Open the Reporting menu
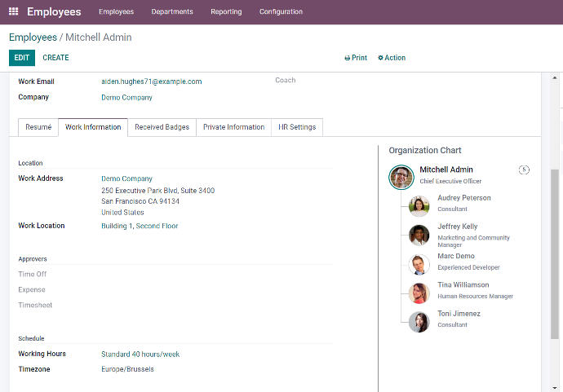Image resolution: width=563 pixels, height=392 pixels. 226,12
